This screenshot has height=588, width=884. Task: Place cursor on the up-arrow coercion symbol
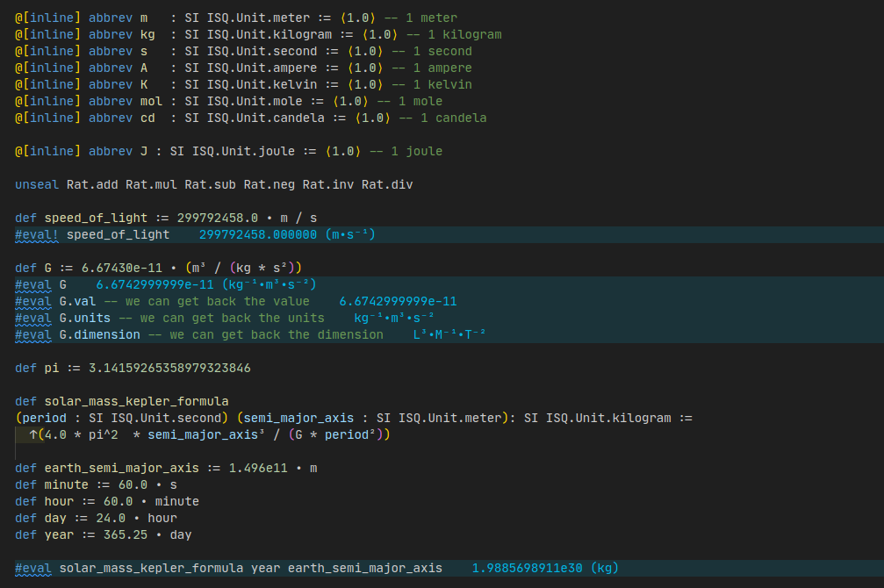pos(32,434)
